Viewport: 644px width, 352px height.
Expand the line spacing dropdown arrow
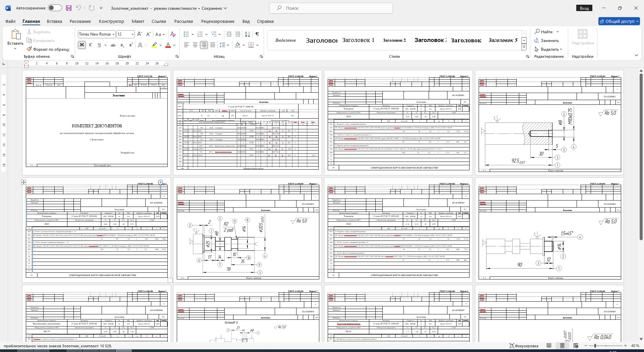(228, 45)
